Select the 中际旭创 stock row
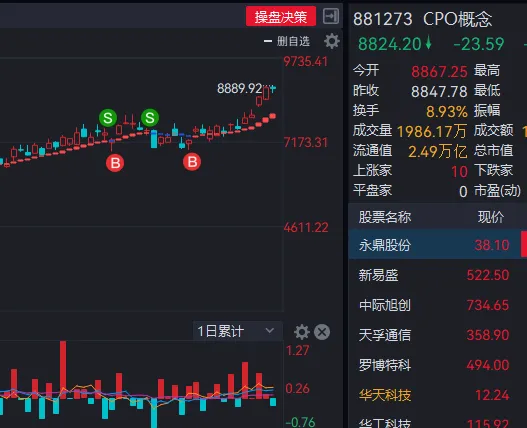 438,305
